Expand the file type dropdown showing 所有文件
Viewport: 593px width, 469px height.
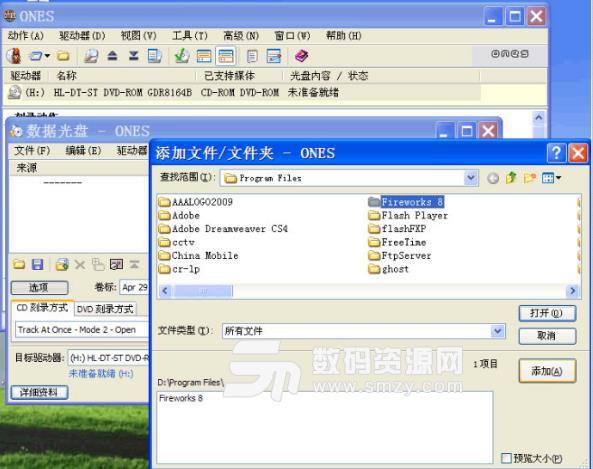click(497, 331)
